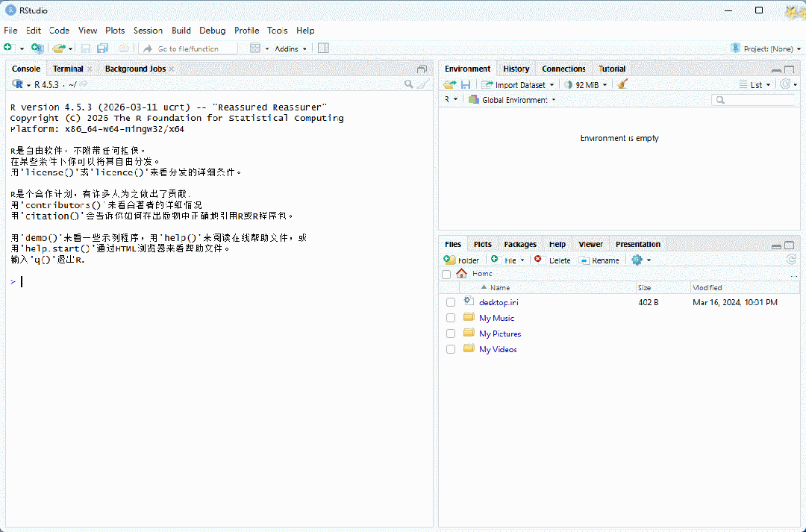Tick the desktop.ini checkbox

(451, 302)
